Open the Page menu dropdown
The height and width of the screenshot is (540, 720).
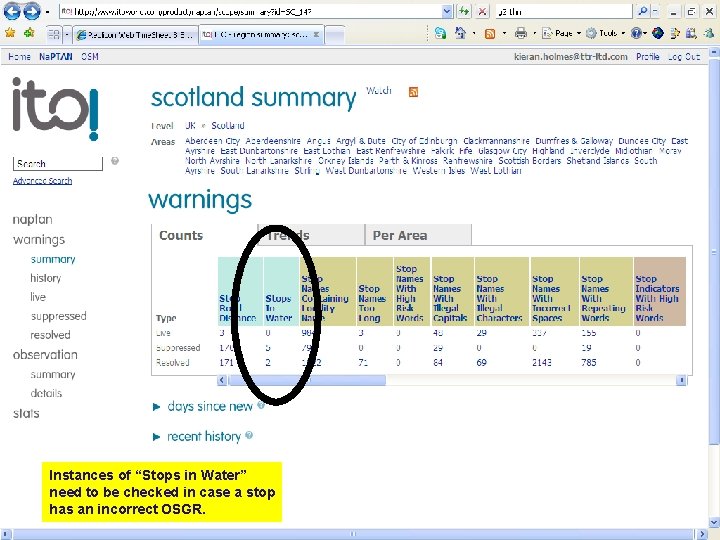click(x=562, y=33)
